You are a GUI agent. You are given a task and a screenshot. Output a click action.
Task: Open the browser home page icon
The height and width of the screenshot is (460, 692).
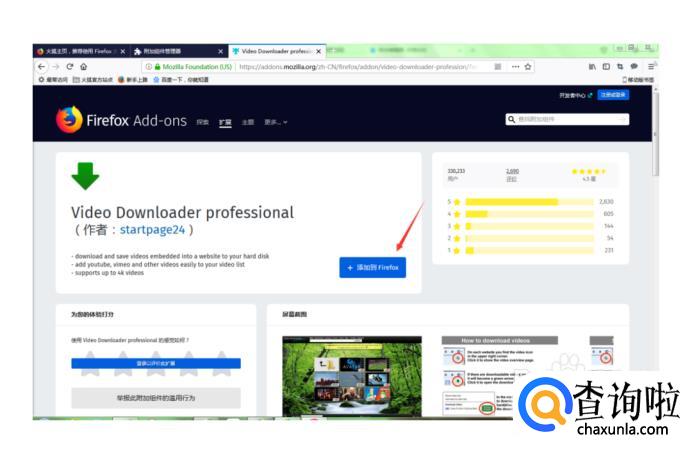(x=83, y=67)
